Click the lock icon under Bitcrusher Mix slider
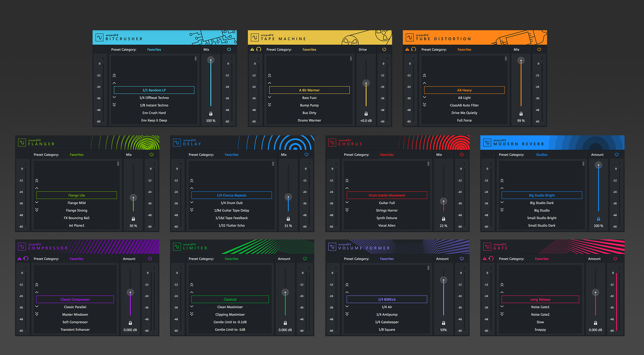This screenshot has width=644, height=355. pyautogui.click(x=211, y=114)
